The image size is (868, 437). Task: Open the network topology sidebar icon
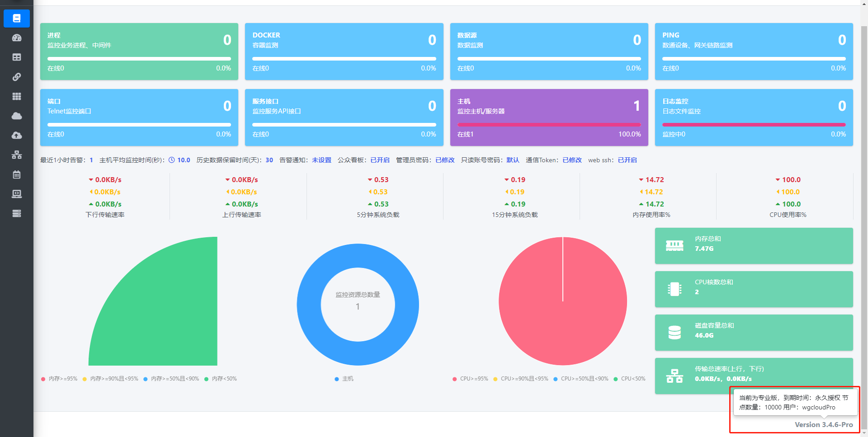pos(17,155)
